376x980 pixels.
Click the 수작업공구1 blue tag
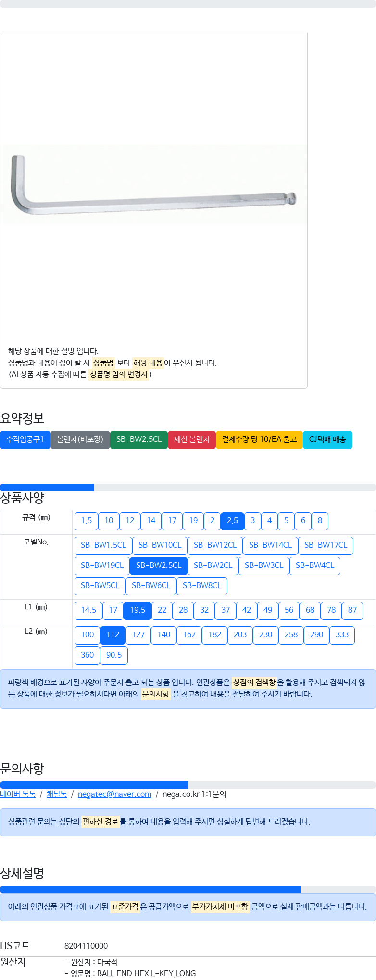pyautogui.click(x=25, y=439)
